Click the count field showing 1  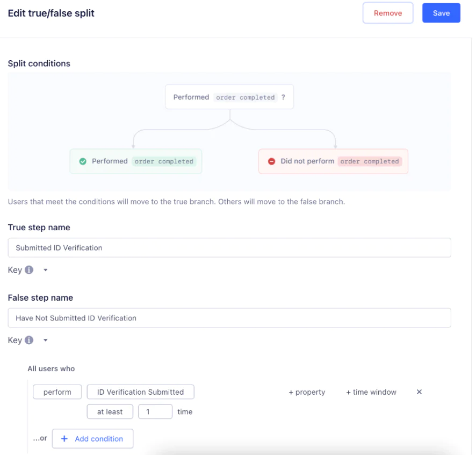pos(155,411)
